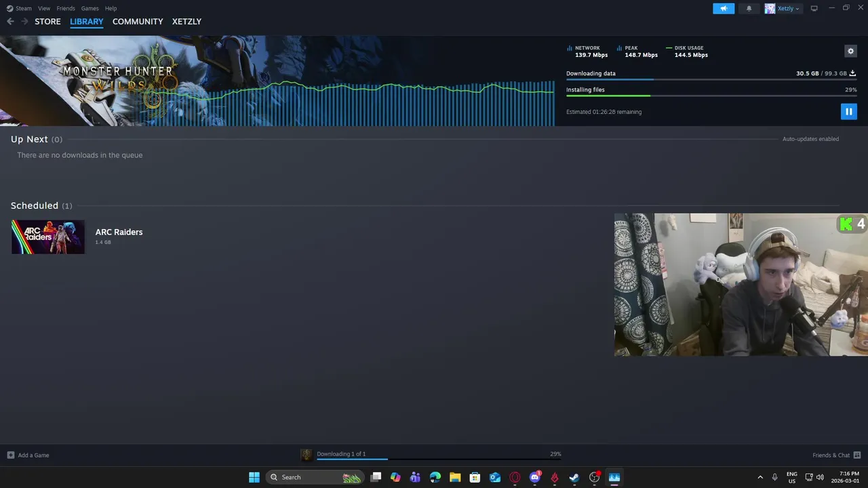868x488 pixels.
Task: Open the Friends menu
Action: pos(66,8)
